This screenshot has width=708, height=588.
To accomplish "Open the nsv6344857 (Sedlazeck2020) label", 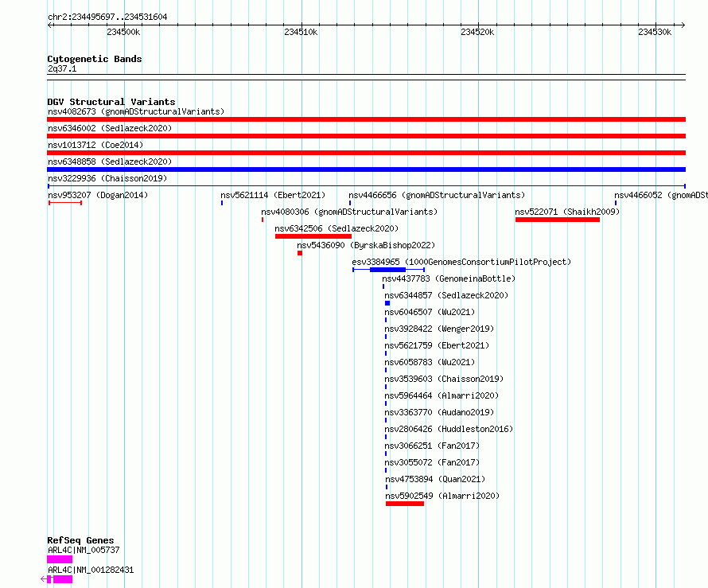I will click(x=446, y=295).
